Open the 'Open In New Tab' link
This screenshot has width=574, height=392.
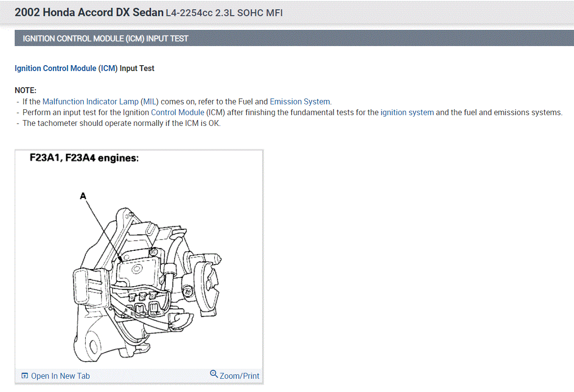[x=60, y=376]
